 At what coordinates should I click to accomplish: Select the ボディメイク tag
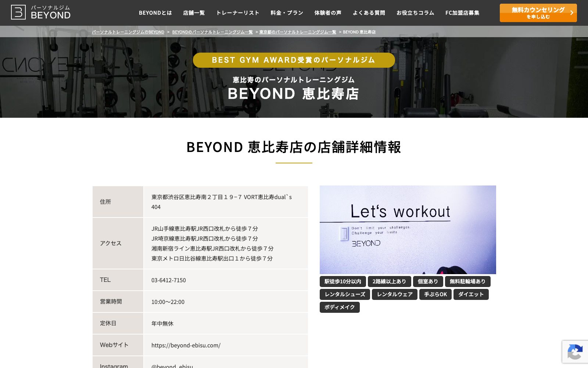tap(340, 307)
